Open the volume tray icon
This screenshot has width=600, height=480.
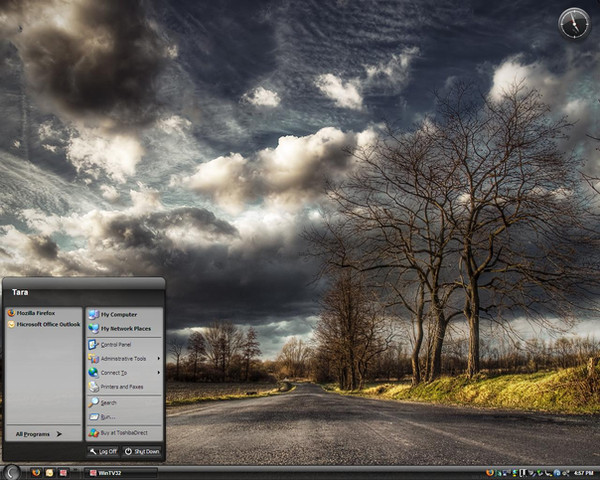566,473
